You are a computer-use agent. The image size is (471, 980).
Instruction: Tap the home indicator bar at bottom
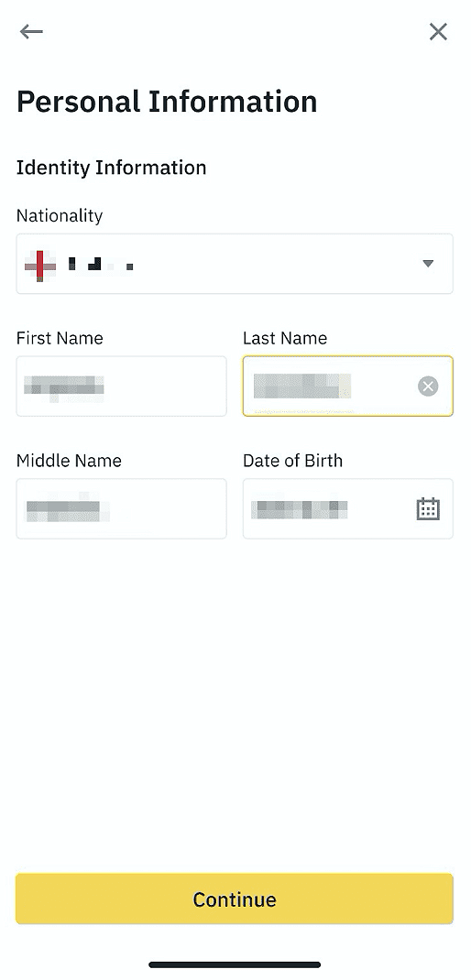click(x=235, y=965)
